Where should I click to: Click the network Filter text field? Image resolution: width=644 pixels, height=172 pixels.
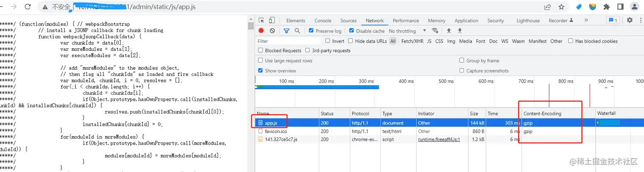pyautogui.click(x=288, y=41)
